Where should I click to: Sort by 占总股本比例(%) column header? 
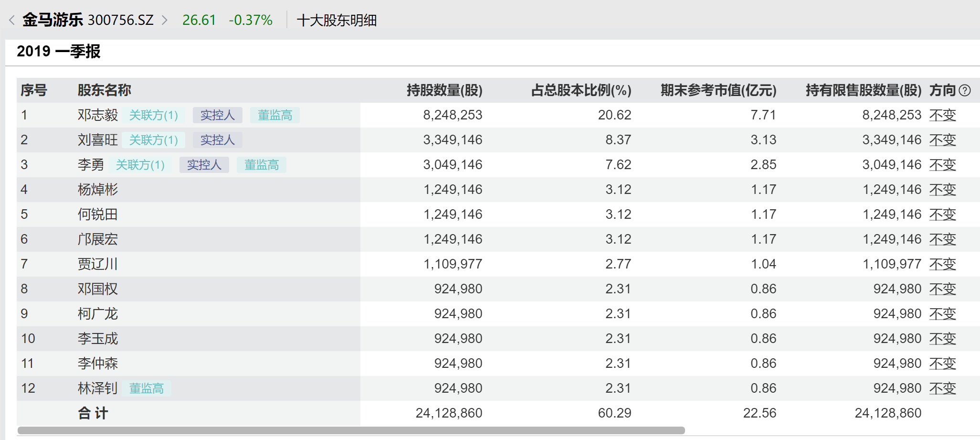pyautogui.click(x=581, y=90)
